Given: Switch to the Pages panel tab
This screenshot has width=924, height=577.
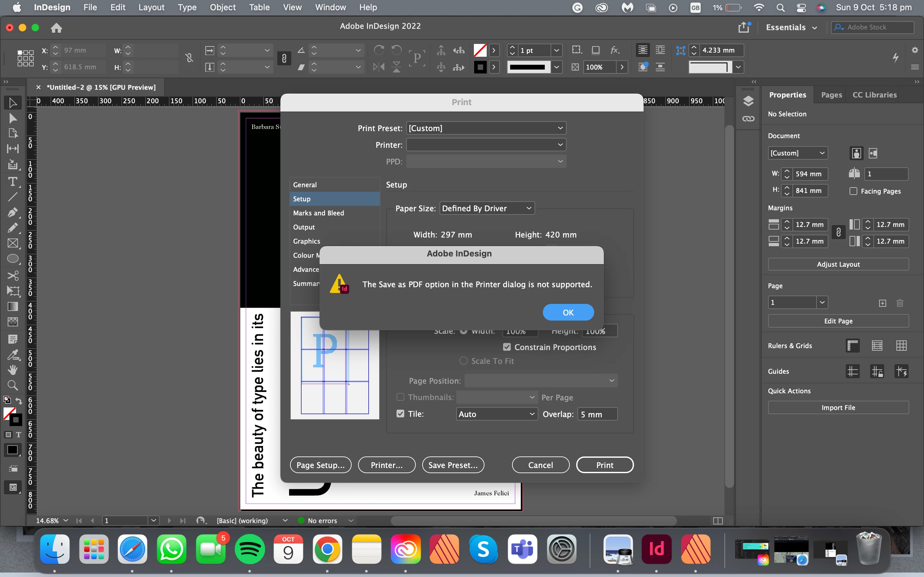Looking at the screenshot, I should (x=831, y=95).
